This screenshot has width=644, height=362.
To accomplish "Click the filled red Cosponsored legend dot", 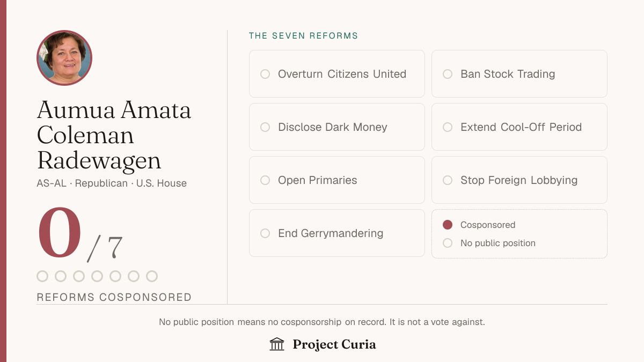I will (x=448, y=225).
